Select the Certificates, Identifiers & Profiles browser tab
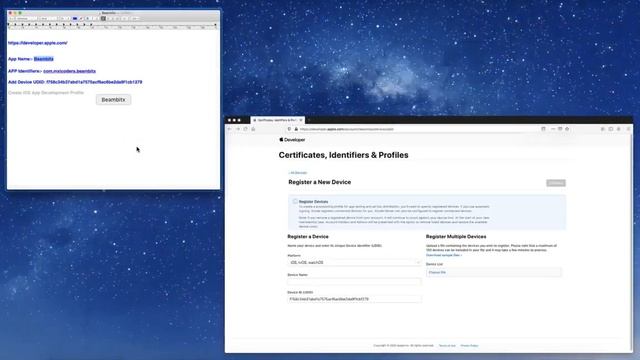 pyautogui.click(x=277, y=120)
